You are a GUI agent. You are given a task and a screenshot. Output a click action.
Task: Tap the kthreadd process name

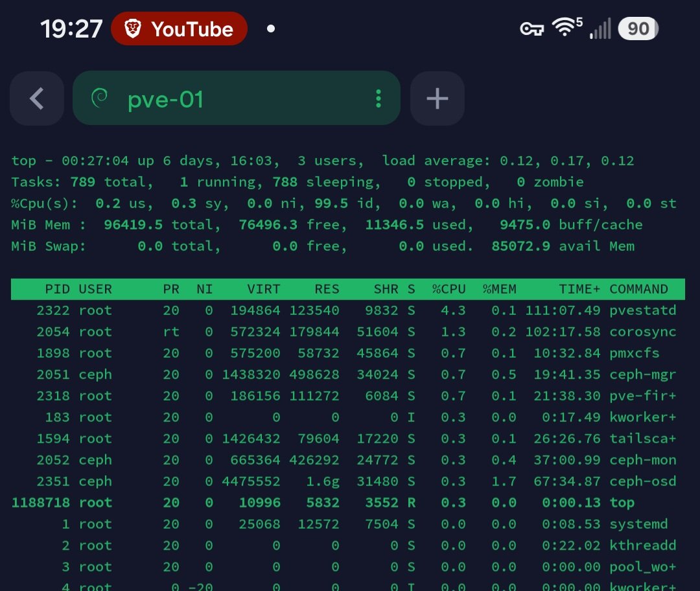pyautogui.click(x=643, y=546)
